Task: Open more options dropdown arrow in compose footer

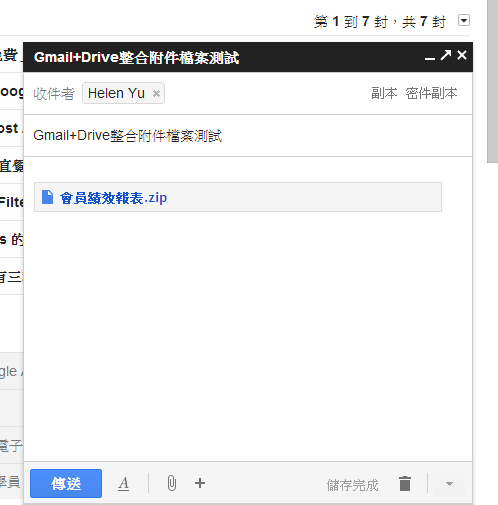Action: coord(449,484)
